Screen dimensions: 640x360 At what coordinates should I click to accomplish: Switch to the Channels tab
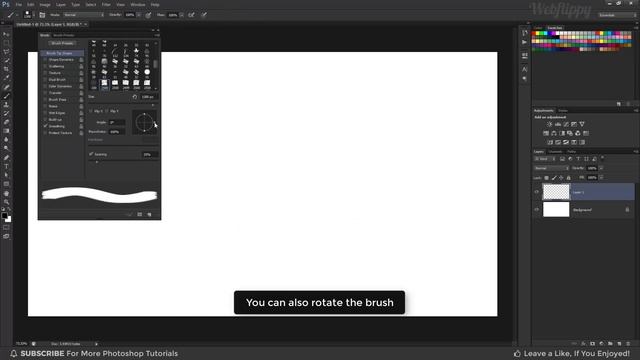click(555, 151)
